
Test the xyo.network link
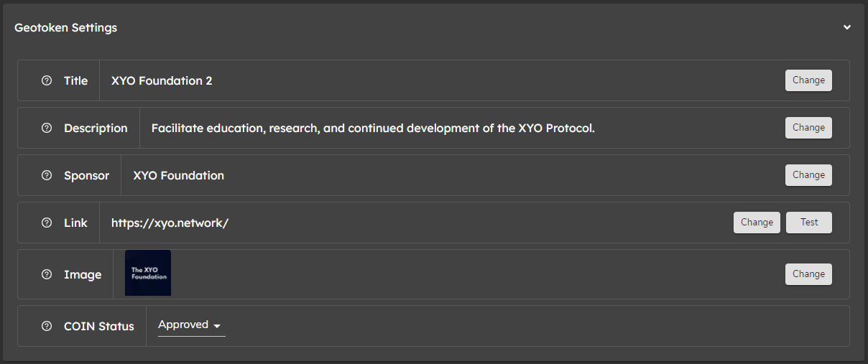tap(809, 223)
